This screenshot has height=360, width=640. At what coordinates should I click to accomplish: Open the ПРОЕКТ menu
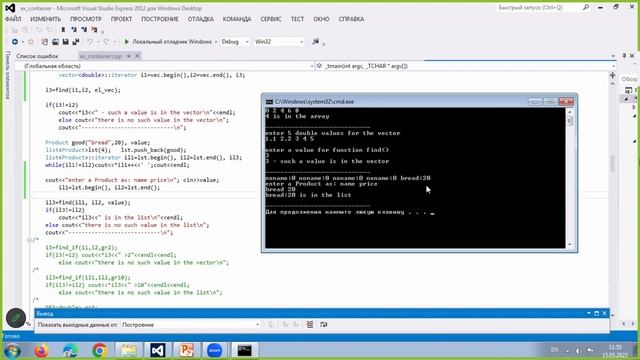click(x=121, y=19)
